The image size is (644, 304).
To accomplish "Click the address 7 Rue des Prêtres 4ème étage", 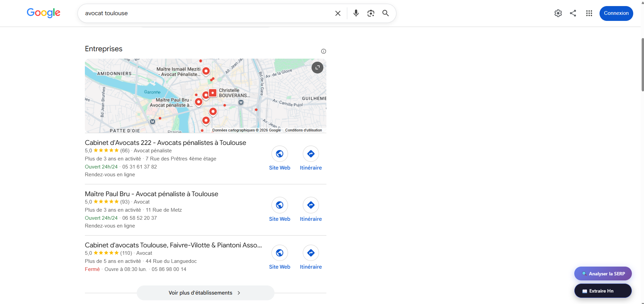I will pos(181,159).
